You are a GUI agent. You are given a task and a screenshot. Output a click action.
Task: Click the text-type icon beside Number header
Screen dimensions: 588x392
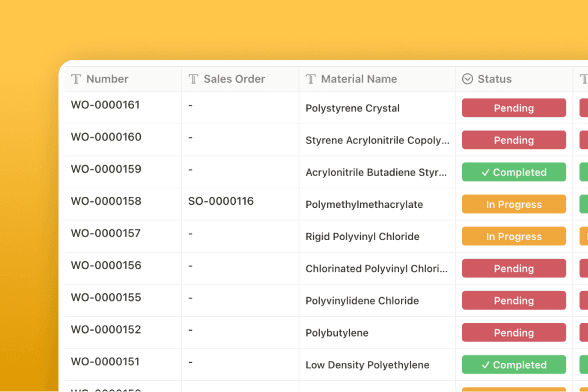click(76, 79)
